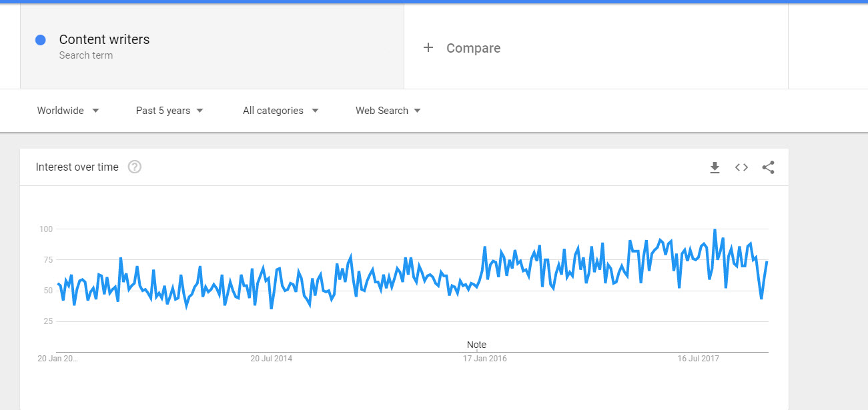Click the 20 Jul 2014 axis label
The height and width of the screenshot is (410, 868).
coord(272,359)
